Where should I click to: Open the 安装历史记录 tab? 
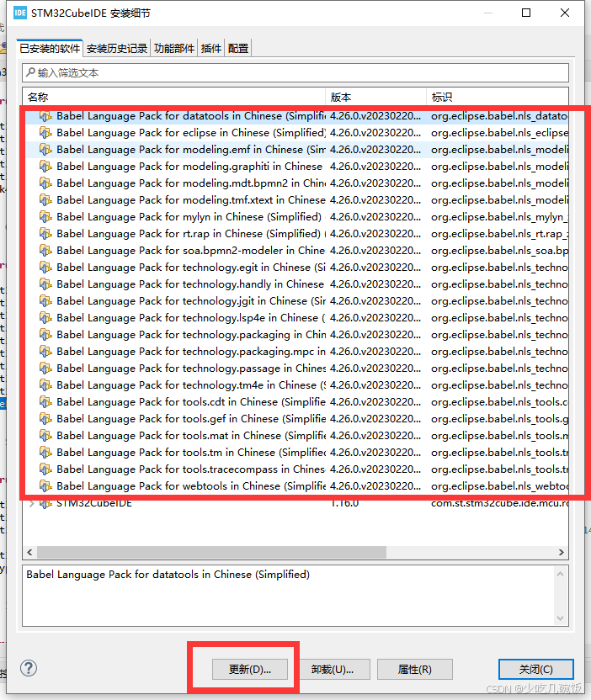[x=116, y=48]
